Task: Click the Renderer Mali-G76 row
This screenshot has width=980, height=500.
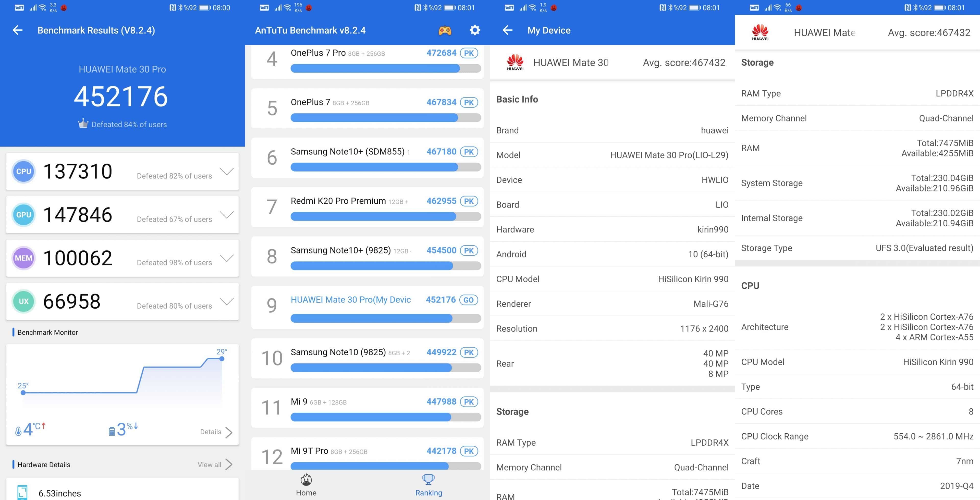Action: (x=612, y=304)
